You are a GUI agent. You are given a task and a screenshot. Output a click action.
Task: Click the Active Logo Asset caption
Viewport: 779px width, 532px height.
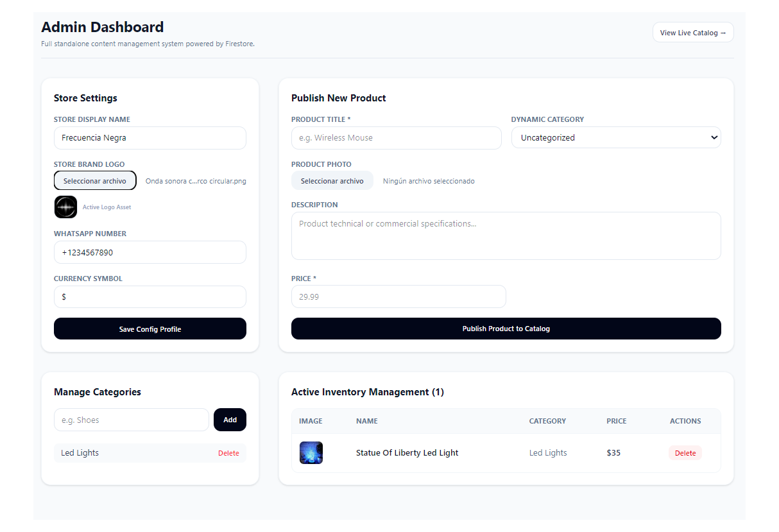[x=107, y=207]
